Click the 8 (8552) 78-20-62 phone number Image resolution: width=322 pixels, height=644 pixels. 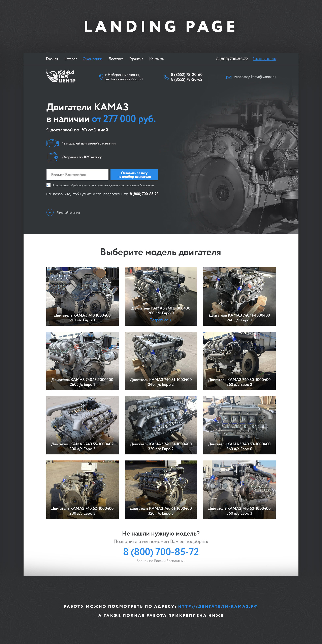coord(187,79)
